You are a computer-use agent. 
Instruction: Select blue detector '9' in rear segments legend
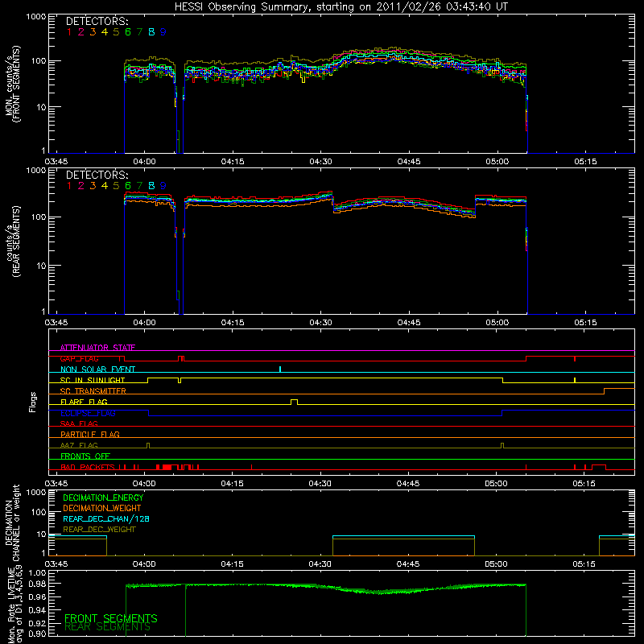point(163,186)
